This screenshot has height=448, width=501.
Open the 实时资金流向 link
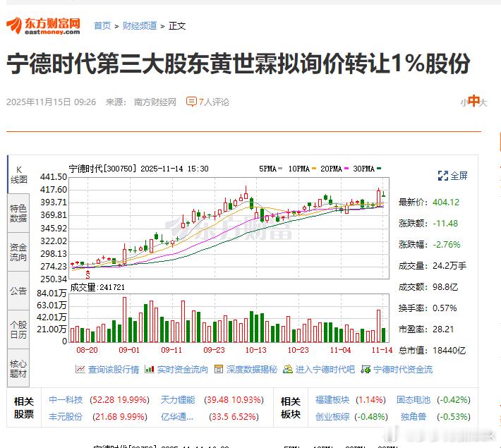tap(183, 370)
